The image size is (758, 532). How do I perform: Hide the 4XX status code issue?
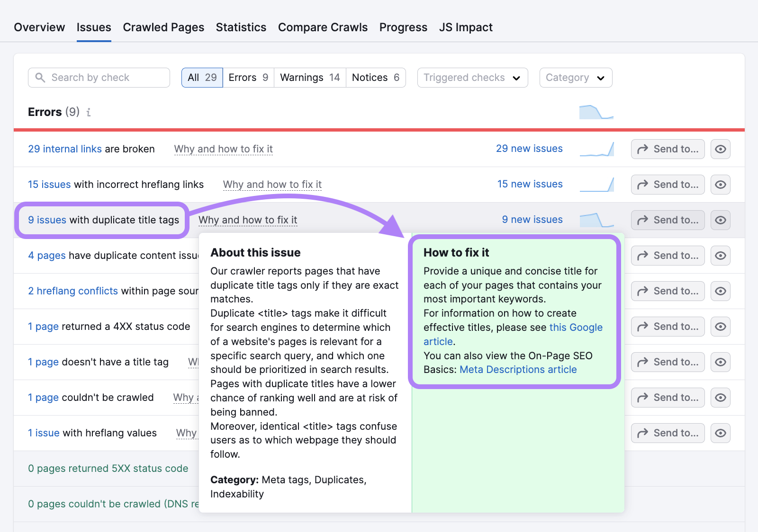point(720,327)
